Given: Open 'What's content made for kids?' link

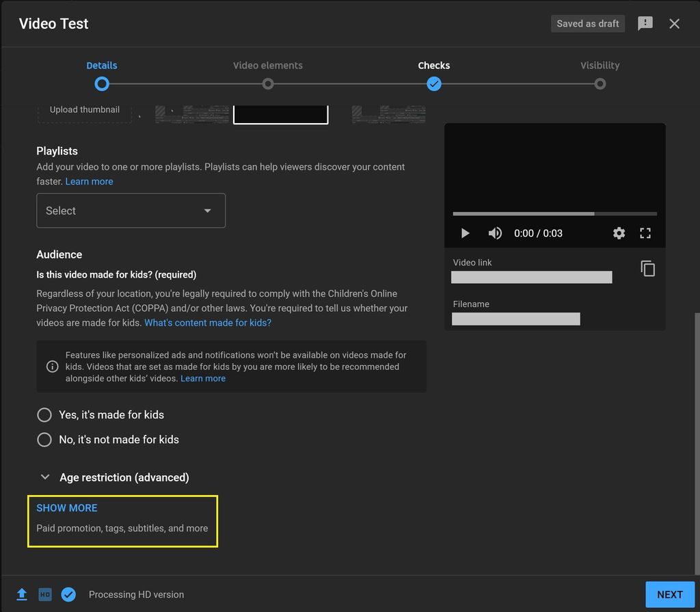Looking at the screenshot, I should tap(208, 323).
